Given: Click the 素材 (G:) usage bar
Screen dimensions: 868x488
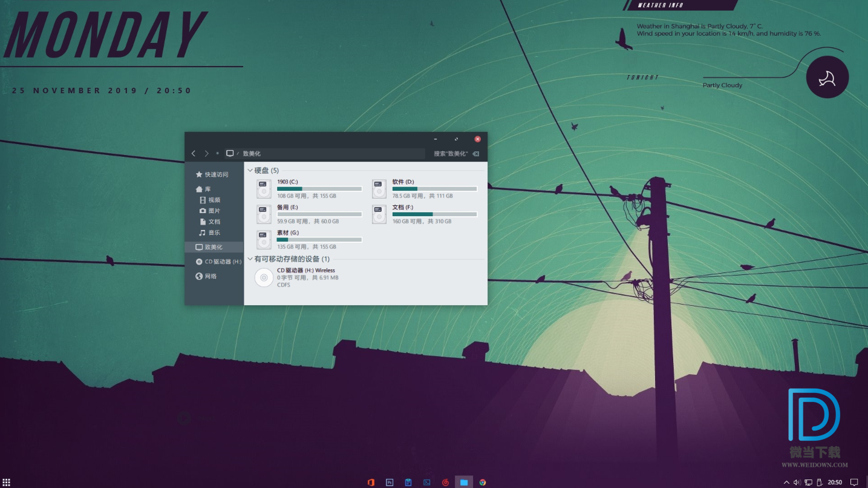Looking at the screenshot, I should click(319, 240).
